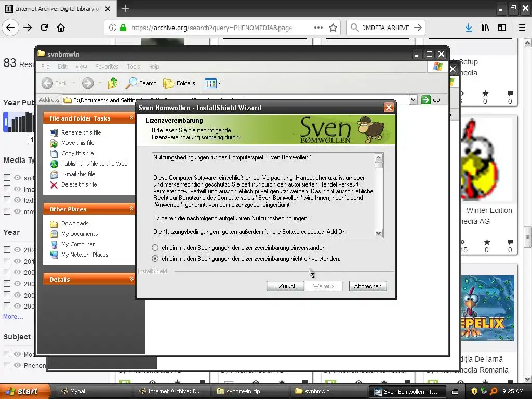Open browser Downloads arrow
Image resolution: width=532 pixels, height=399 pixels.
(469, 28)
